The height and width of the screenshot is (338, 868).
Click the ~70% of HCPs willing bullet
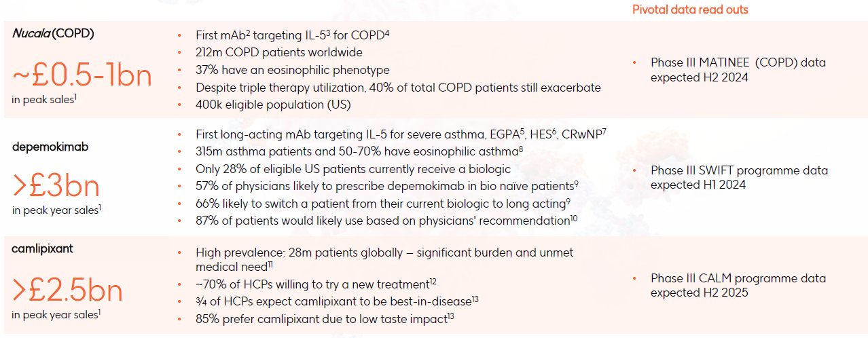point(314,284)
